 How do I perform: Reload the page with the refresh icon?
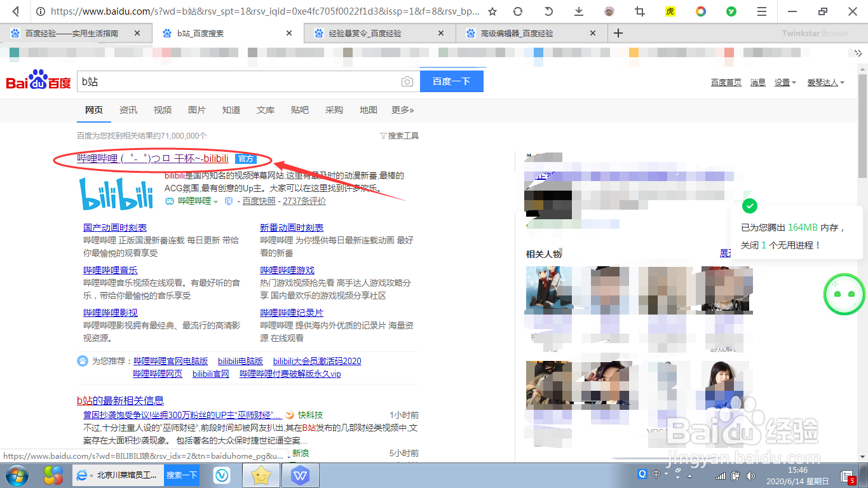coord(518,11)
